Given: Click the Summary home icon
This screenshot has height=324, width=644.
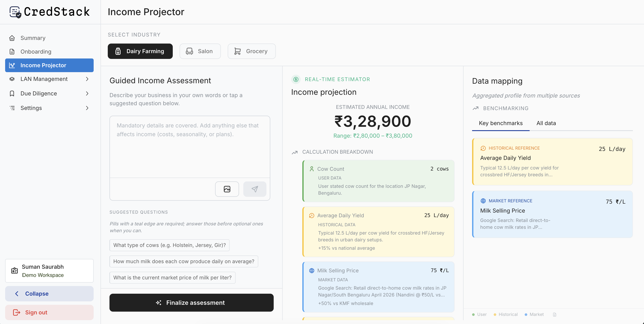Looking at the screenshot, I should coord(12,38).
